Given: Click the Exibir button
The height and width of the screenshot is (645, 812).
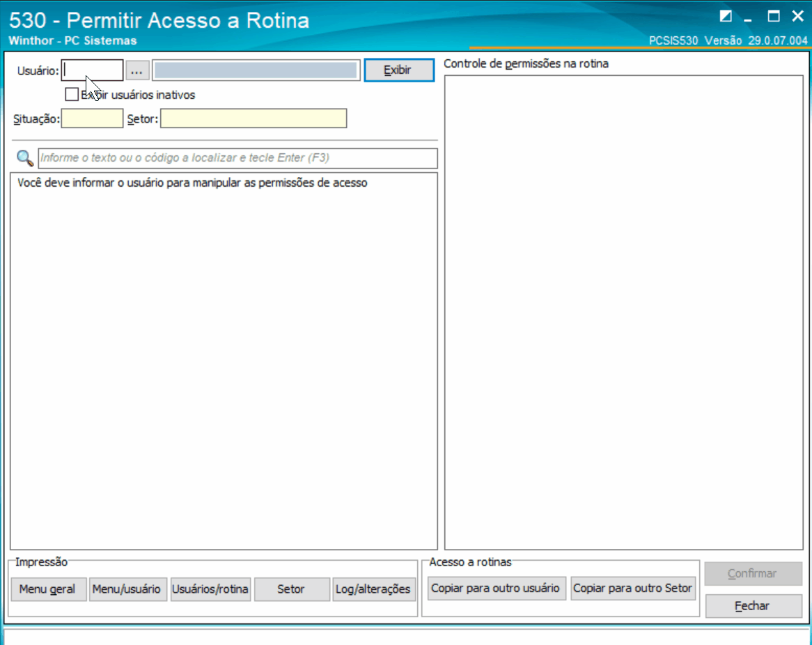Looking at the screenshot, I should 399,70.
